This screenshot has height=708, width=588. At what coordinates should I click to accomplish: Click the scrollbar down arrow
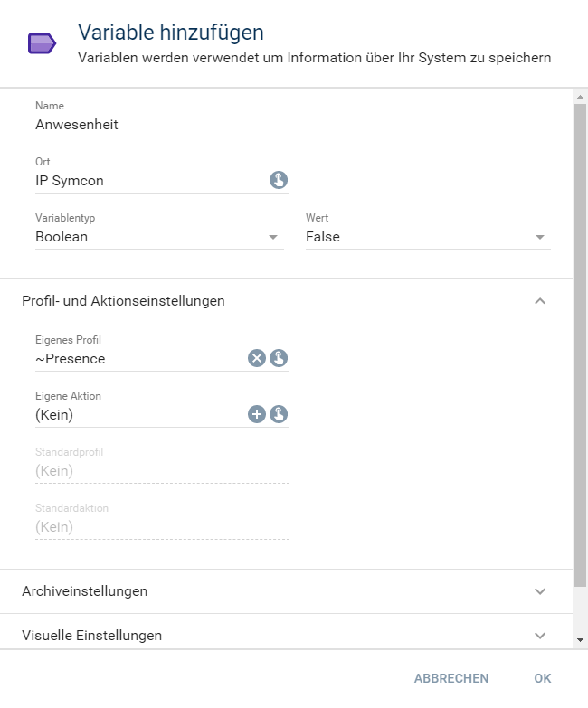[x=580, y=640]
